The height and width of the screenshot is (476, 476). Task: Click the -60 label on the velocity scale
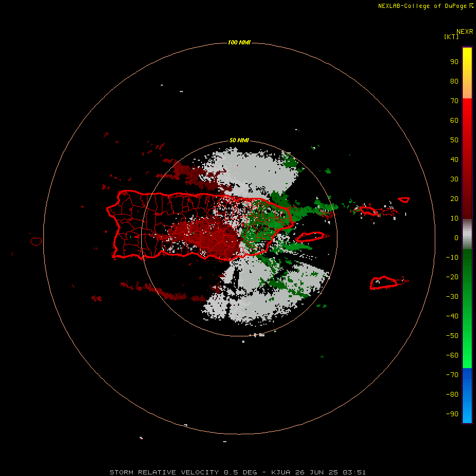coord(452,355)
